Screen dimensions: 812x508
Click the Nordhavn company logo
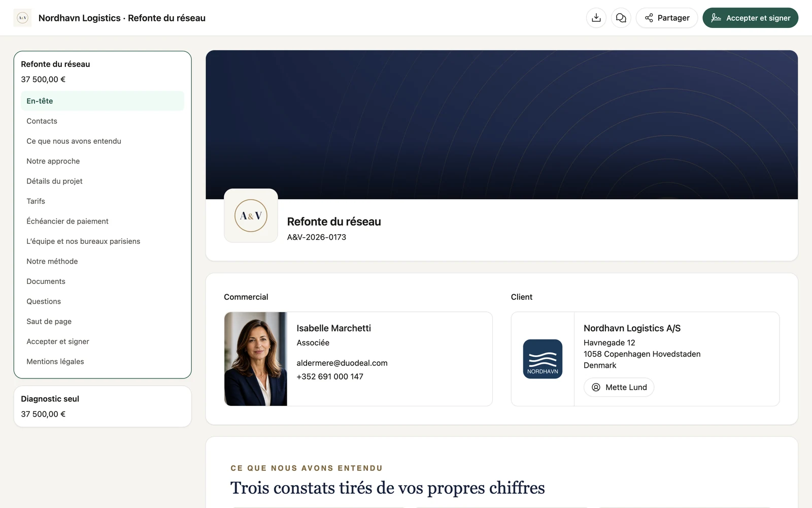[543, 359]
